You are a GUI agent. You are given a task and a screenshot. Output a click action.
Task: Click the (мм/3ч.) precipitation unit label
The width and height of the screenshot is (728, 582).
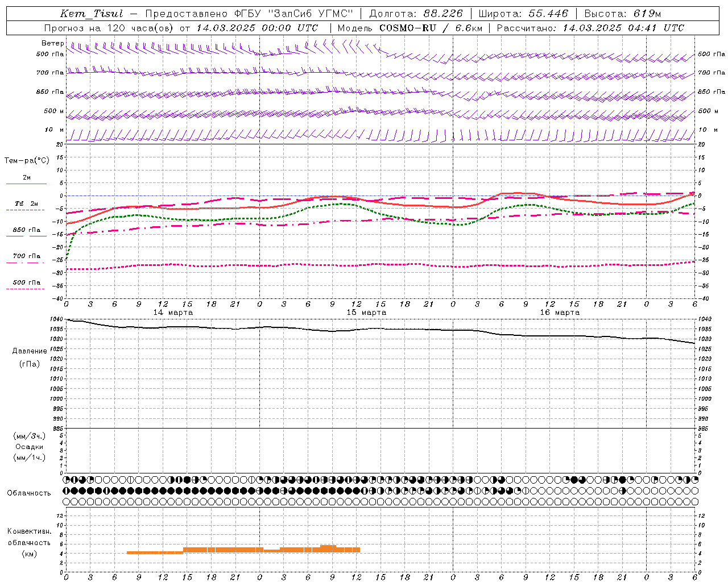click(x=29, y=436)
